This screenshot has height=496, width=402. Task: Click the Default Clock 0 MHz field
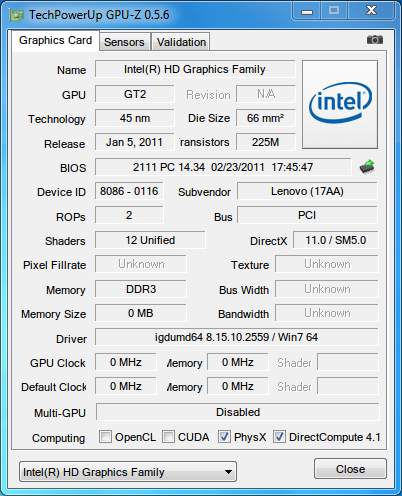(126, 386)
